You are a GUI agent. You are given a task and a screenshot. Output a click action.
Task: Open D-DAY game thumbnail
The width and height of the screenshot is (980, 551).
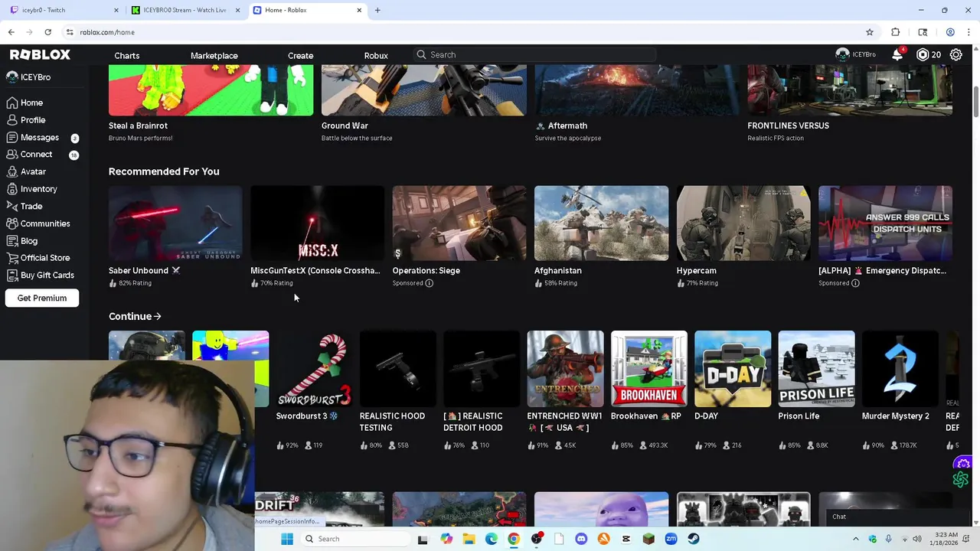tap(733, 369)
